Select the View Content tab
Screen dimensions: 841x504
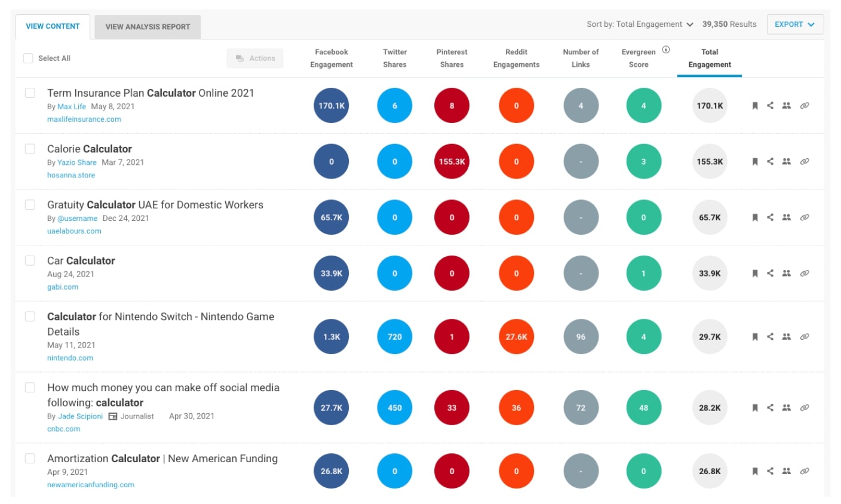point(53,27)
